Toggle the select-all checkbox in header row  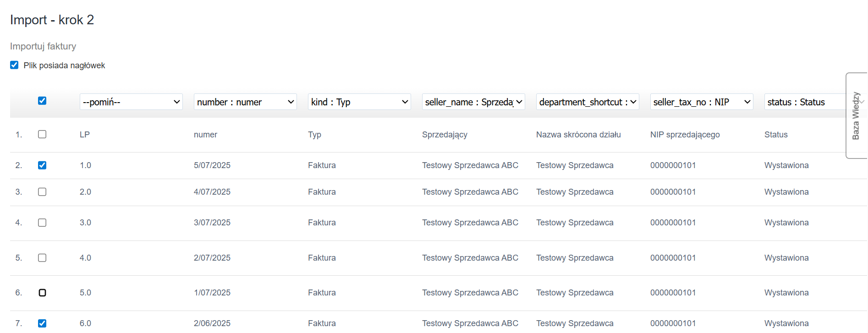(42, 101)
